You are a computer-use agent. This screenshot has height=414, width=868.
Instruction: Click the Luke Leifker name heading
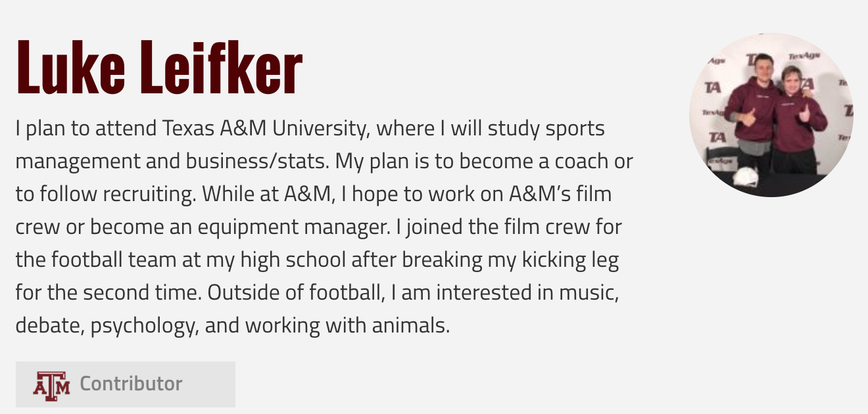pos(158,68)
